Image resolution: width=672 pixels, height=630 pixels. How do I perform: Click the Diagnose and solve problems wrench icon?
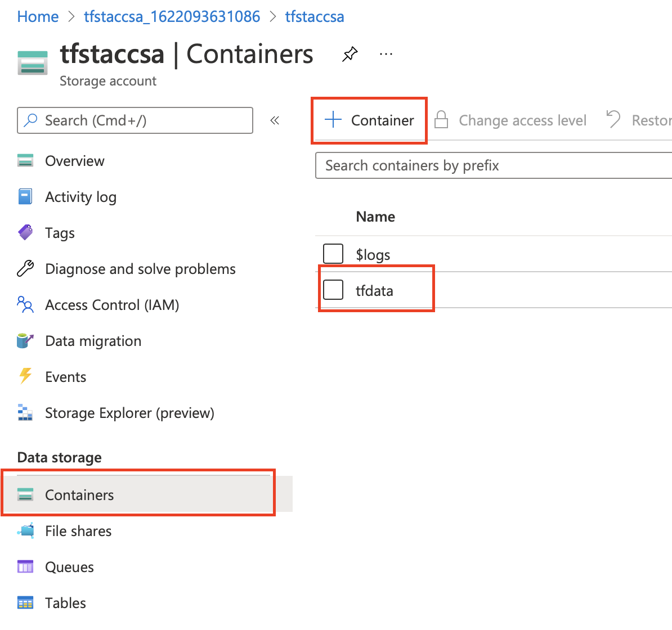click(x=25, y=269)
